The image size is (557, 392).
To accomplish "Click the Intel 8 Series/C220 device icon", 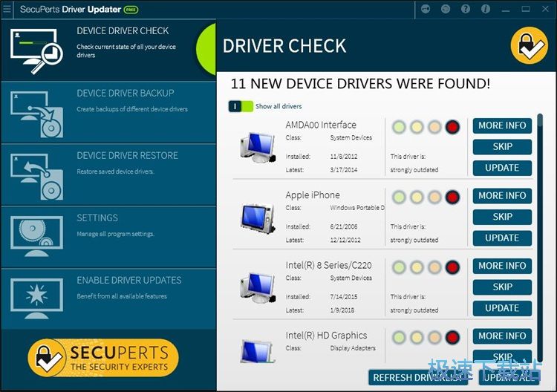I will pyautogui.click(x=257, y=287).
